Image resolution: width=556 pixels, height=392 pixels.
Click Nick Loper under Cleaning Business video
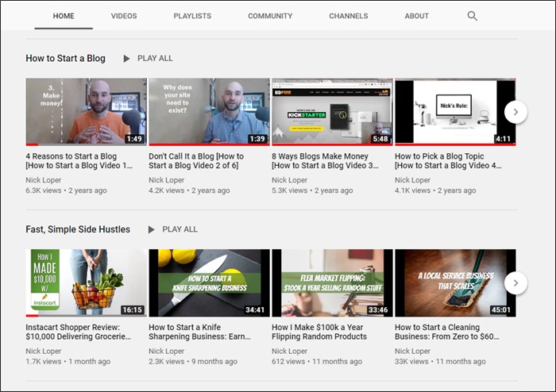tap(412, 352)
